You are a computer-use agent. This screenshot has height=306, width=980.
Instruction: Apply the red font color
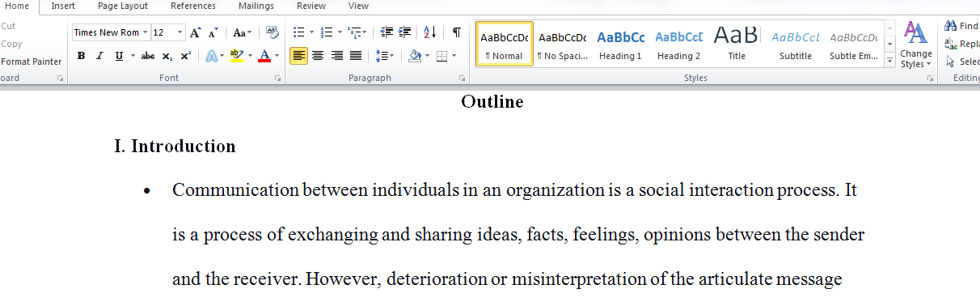[264, 56]
